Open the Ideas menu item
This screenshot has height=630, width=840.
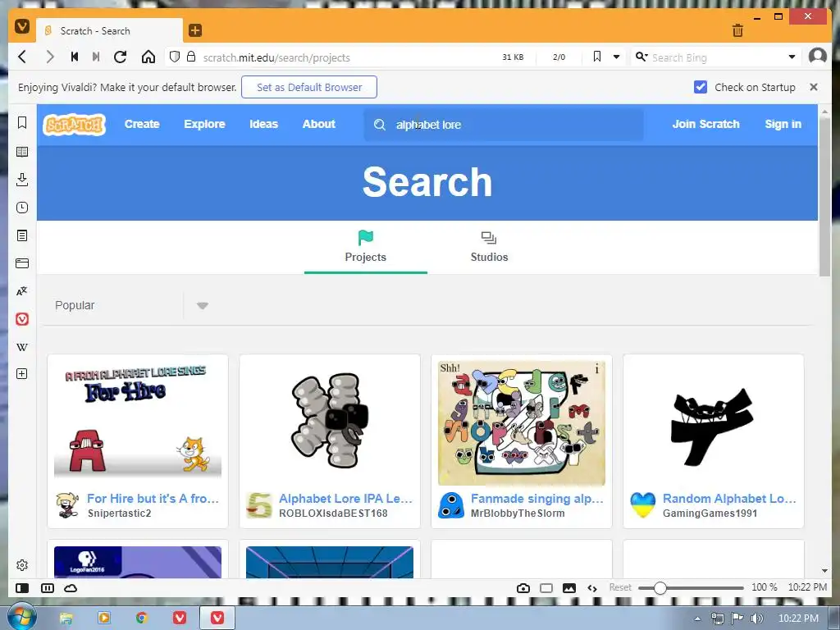pos(263,125)
